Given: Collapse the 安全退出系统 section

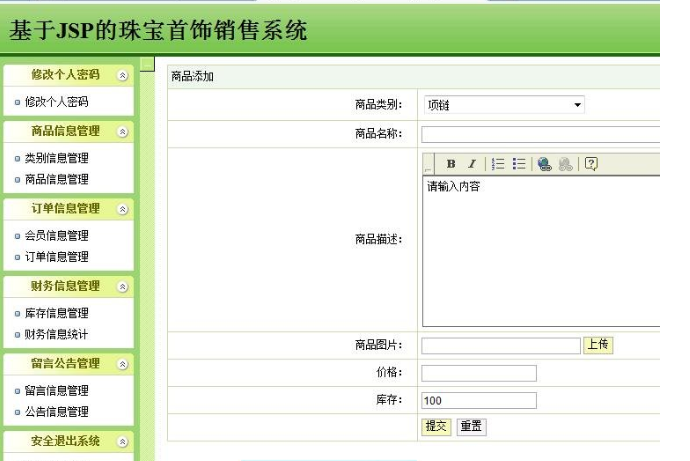Looking at the screenshot, I should tap(123, 442).
